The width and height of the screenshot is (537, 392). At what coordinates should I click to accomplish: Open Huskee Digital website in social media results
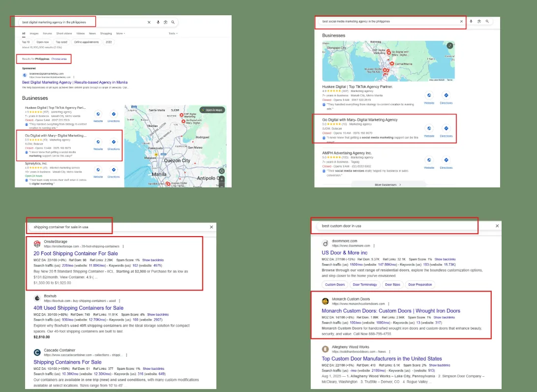tap(429, 95)
